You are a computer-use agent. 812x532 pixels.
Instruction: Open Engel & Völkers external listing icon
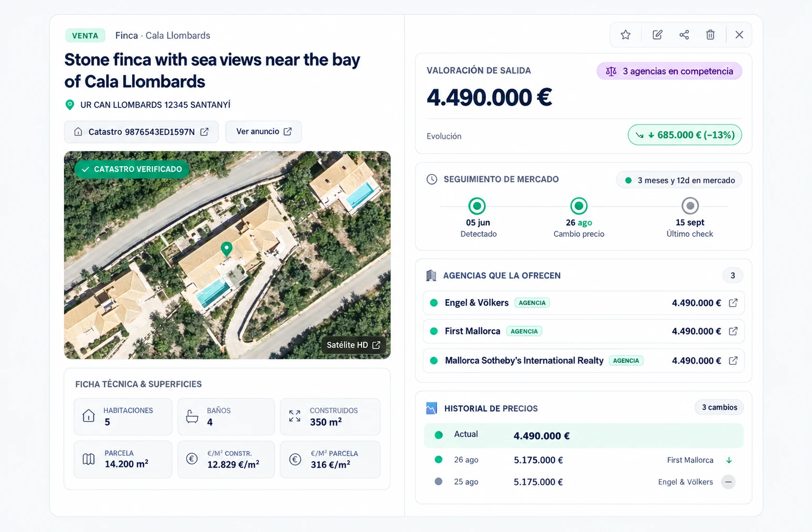coord(733,303)
